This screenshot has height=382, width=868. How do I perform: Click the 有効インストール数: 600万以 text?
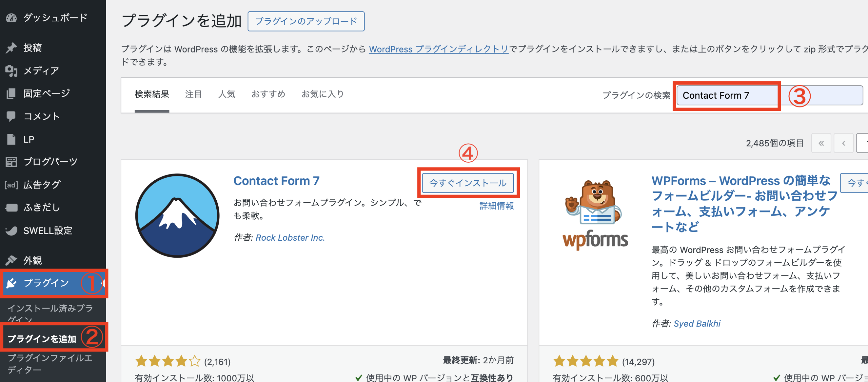pyautogui.click(x=610, y=378)
